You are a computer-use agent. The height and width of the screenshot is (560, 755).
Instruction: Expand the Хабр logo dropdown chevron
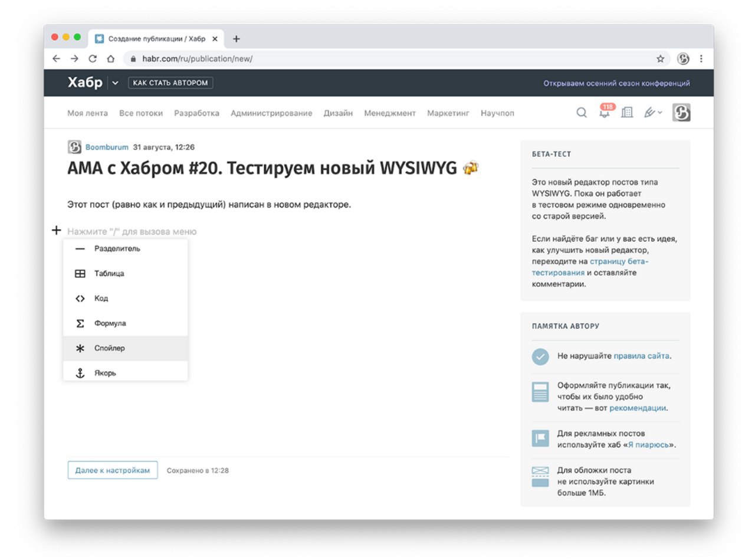(115, 83)
